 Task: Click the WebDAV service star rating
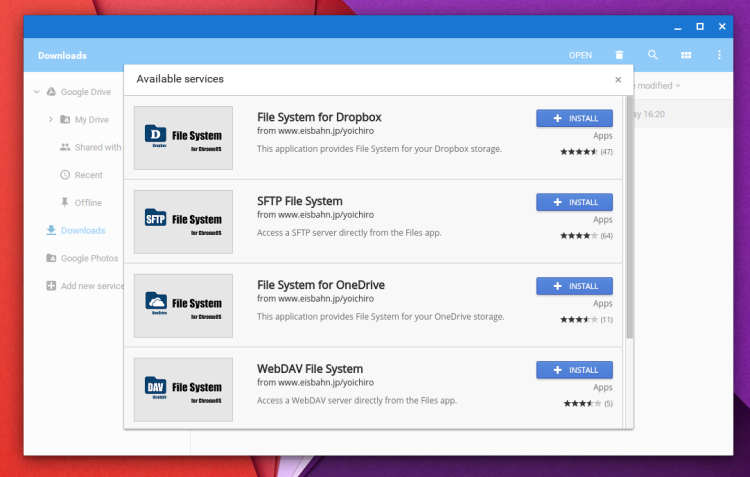582,403
